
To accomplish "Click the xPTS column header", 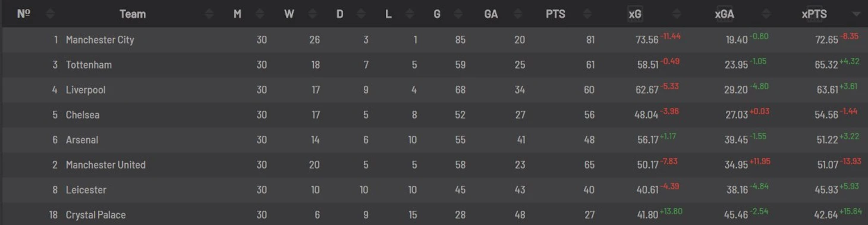I will point(814,14).
